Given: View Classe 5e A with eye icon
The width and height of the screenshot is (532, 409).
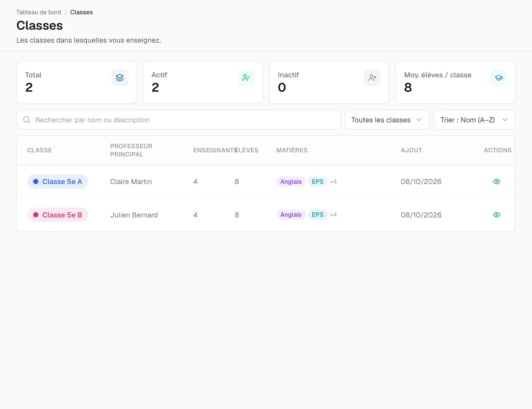Looking at the screenshot, I should (x=497, y=182).
